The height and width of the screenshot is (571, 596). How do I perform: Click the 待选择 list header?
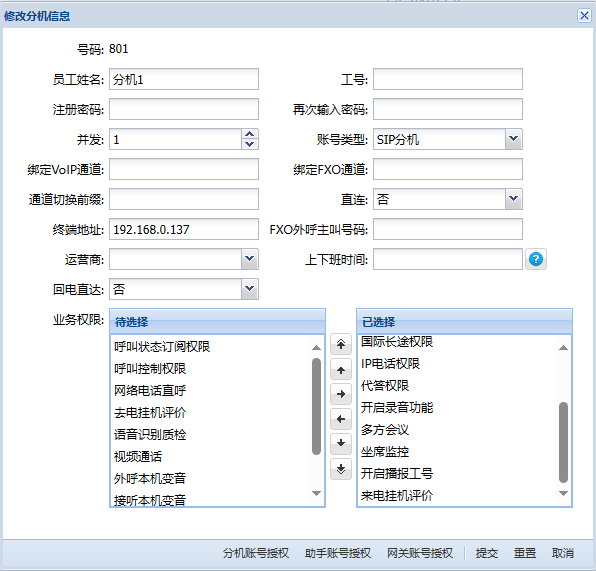(217, 322)
